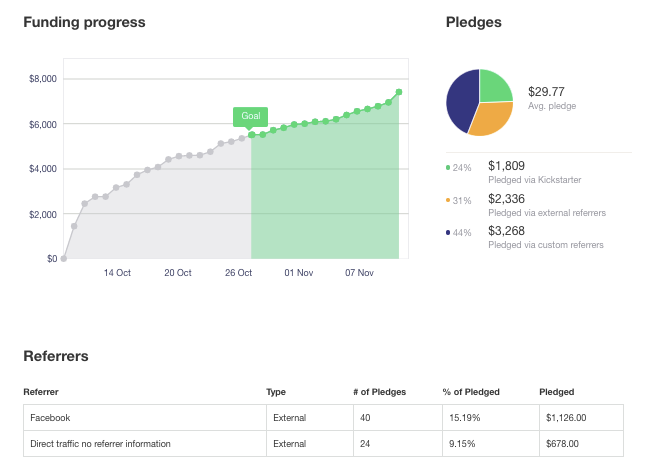Viewport: 652px width, 457px height.
Task: Click the blue 44% legend dot
Action: [448, 233]
